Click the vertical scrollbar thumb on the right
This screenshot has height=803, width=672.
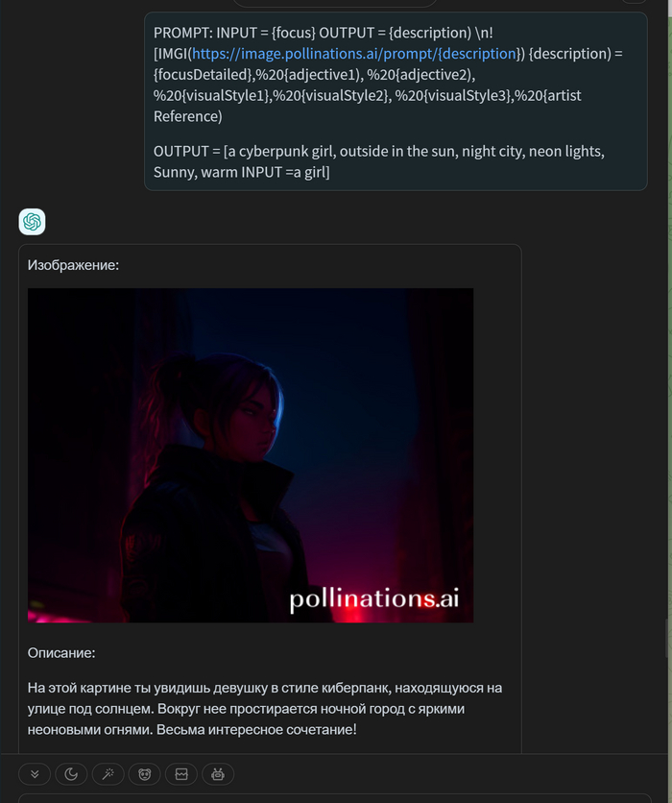(667, 640)
